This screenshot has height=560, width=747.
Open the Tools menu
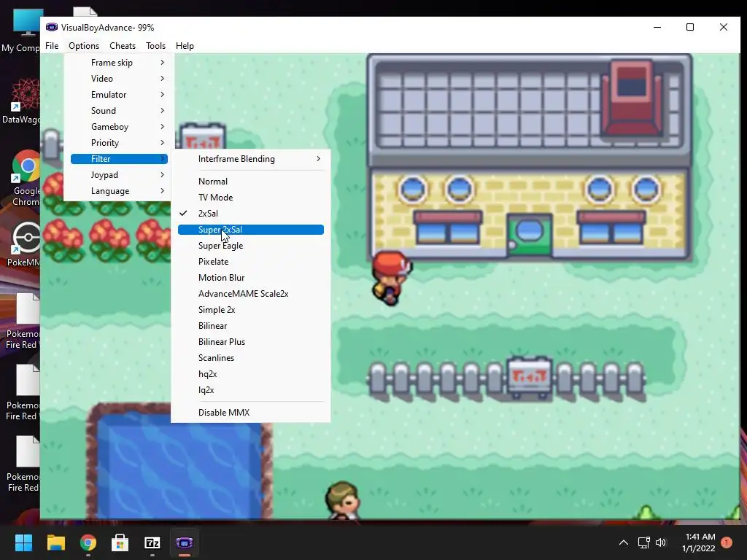click(x=156, y=46)
